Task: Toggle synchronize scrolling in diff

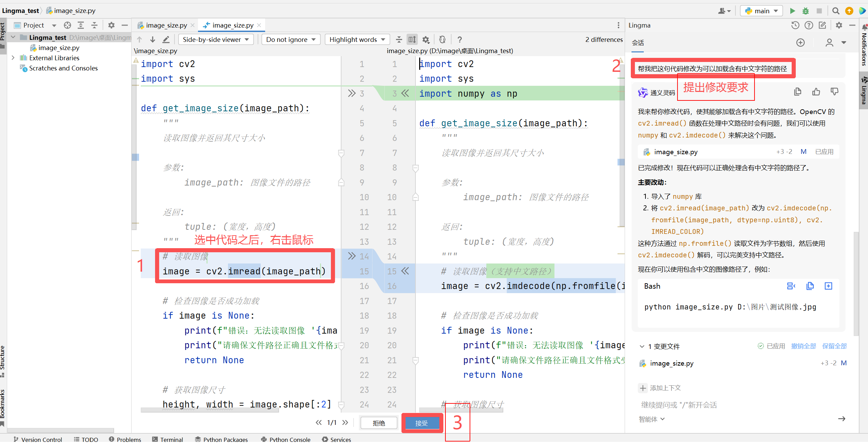Action: click(412, 39)
